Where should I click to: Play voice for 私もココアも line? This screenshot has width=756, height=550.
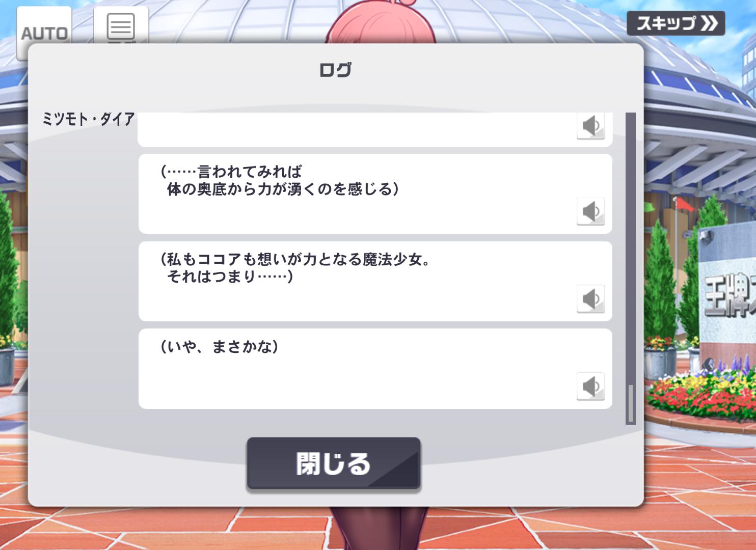click(x=590, y=299)
